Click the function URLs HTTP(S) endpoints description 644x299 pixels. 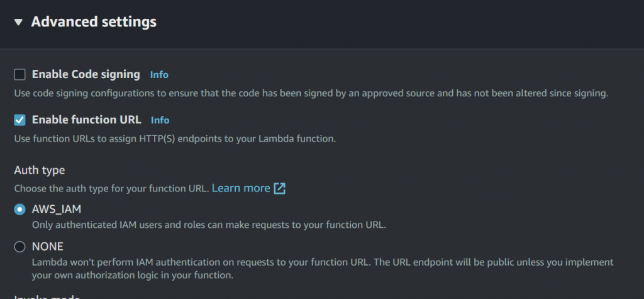175,139
